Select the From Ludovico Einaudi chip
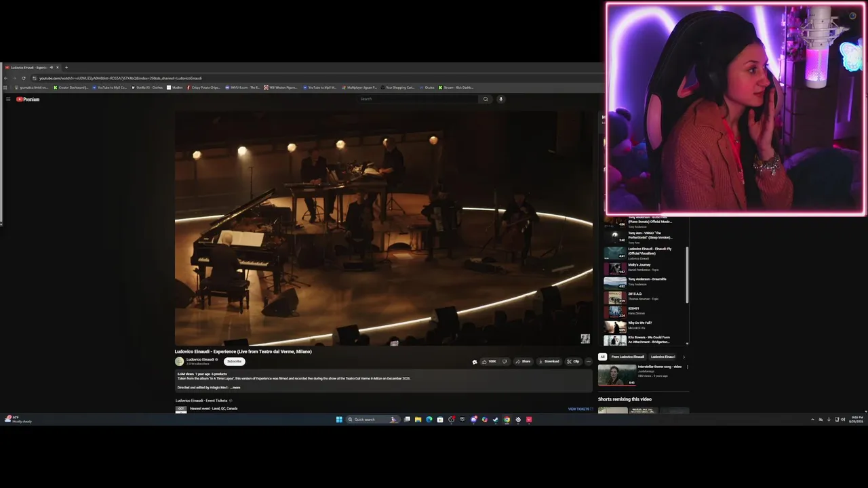This screenshot has width=868, height=488. click(627, 357)
